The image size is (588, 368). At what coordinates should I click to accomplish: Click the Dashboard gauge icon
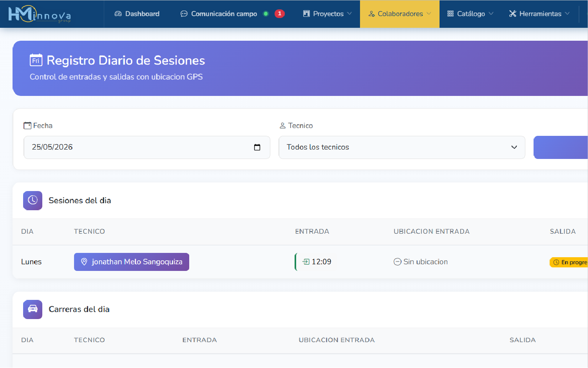coord(118,14)
